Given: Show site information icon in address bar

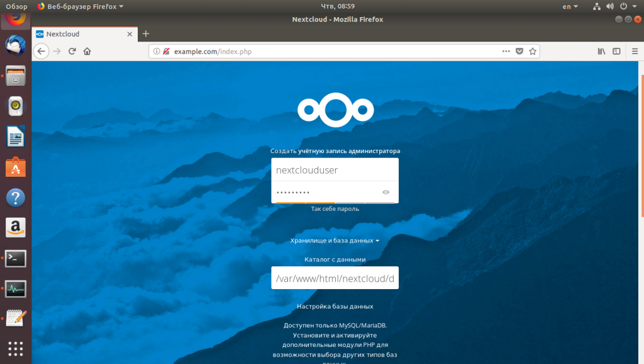Looking at the screenshot, I should click(157, 52).
